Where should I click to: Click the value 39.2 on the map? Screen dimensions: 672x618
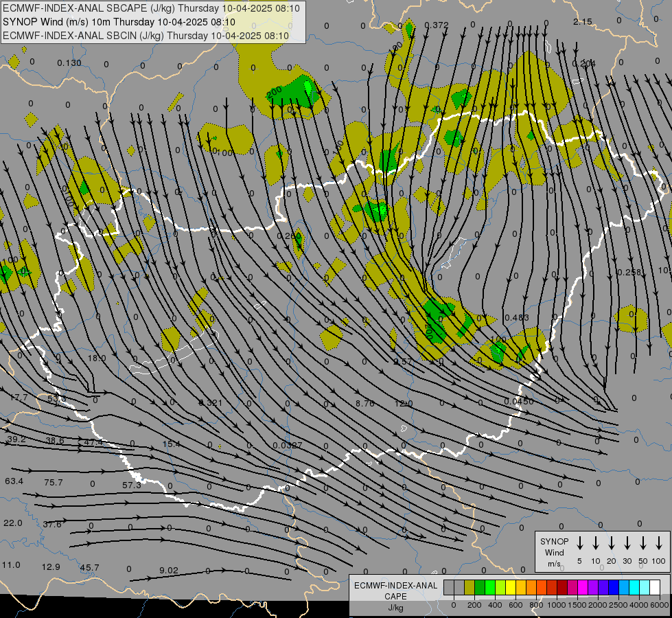point(16,439)
